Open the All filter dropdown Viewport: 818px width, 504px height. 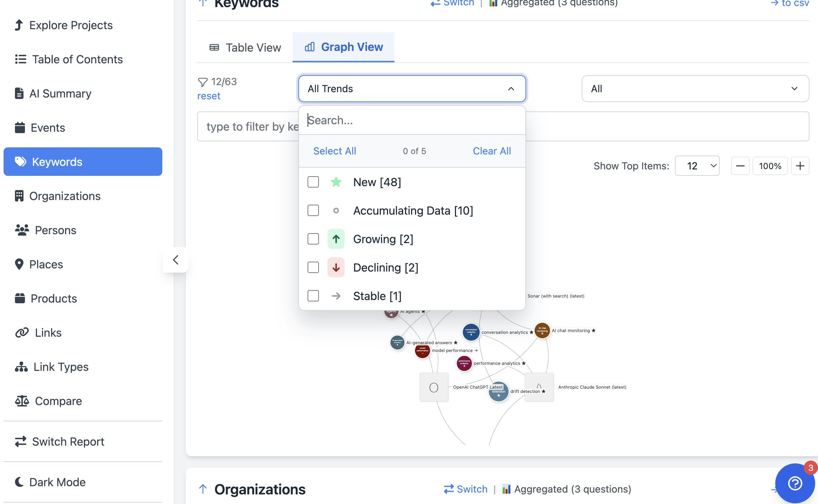695,89
